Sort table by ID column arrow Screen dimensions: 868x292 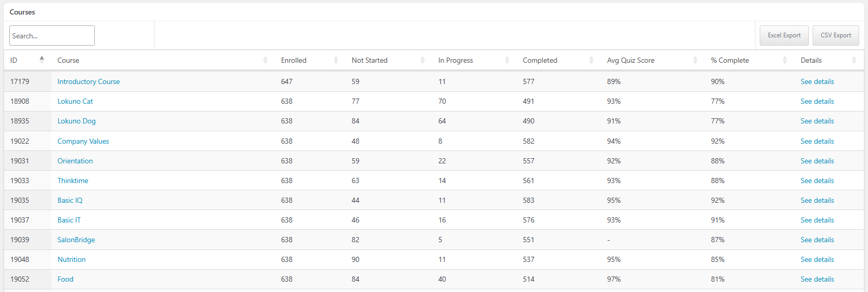pyautogui.click(x=42, y=60)
